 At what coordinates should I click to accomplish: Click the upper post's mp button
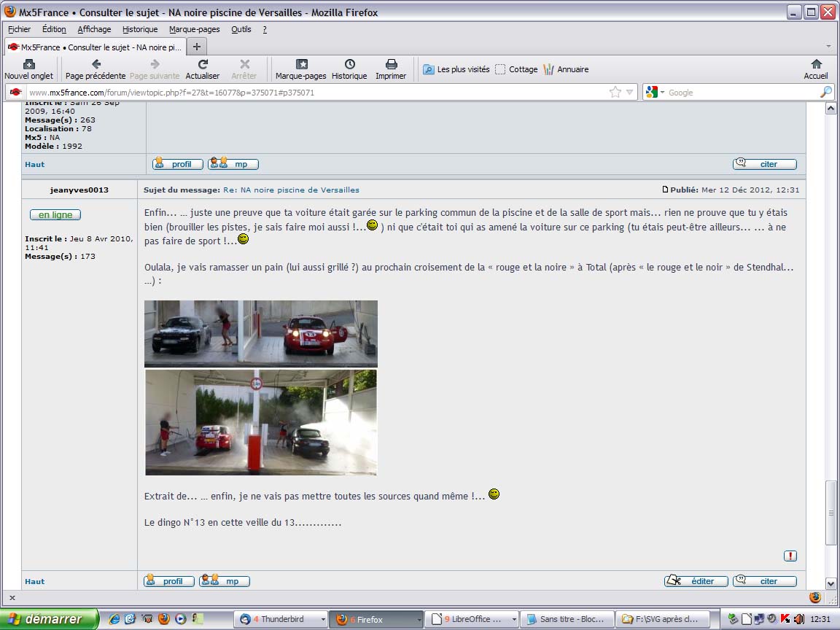coord(233,165)
